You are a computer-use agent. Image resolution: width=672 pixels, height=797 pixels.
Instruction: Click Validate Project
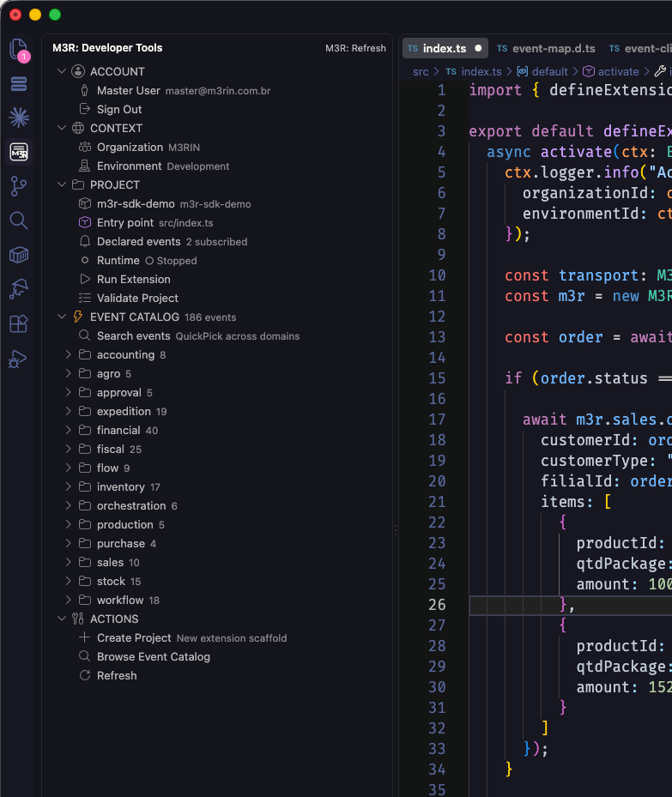[138, 298]
